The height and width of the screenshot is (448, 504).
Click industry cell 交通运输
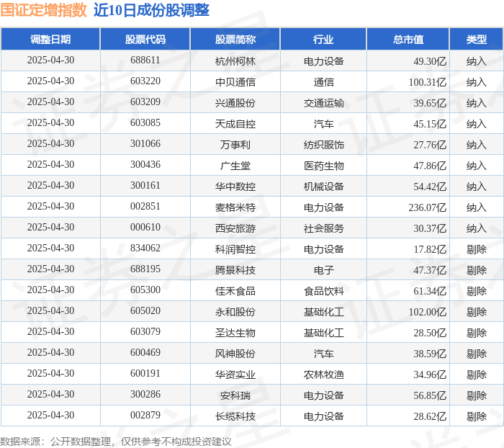click(324, 103)
